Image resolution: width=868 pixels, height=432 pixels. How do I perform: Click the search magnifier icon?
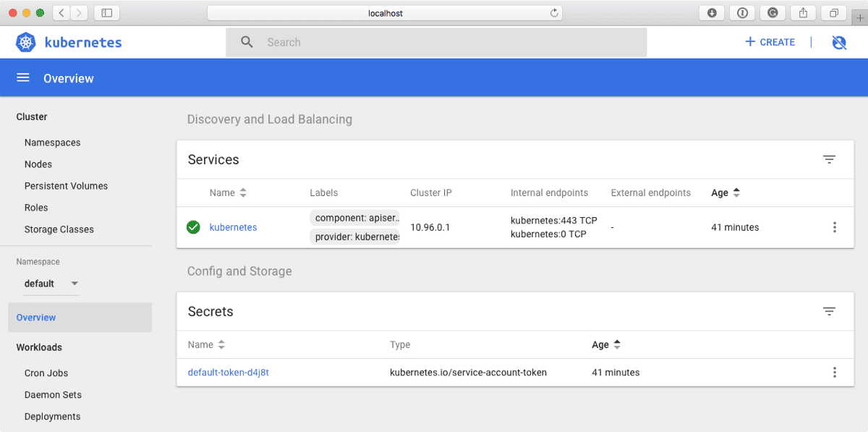click(247, 42)
